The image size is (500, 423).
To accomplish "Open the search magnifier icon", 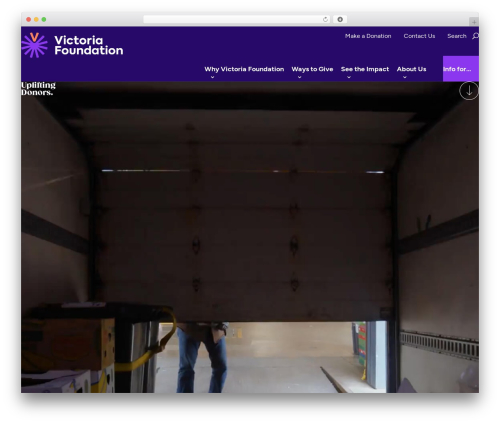I will 475,36.
